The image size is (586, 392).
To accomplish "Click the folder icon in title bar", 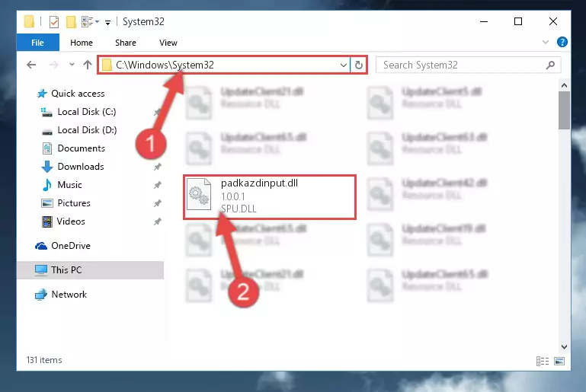I will pos(29,21).
